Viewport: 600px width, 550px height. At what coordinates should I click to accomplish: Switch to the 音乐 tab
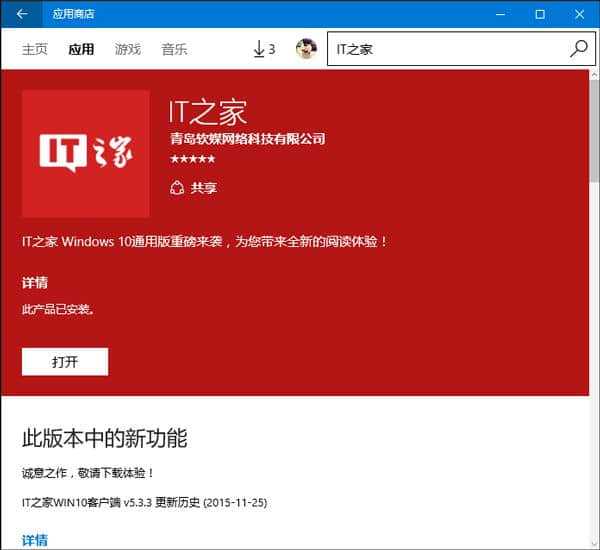174,49
